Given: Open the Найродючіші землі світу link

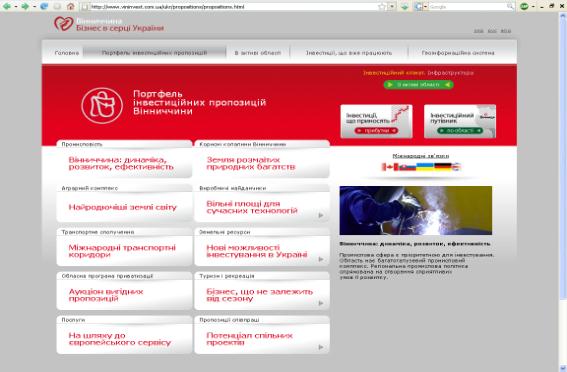Looking at the screenshot, I should 123,207.
